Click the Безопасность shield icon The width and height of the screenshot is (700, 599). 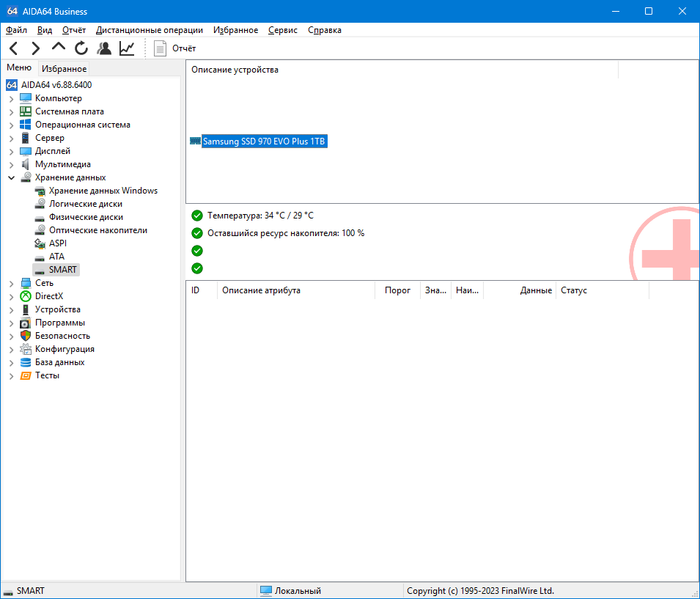click(26, 336)
